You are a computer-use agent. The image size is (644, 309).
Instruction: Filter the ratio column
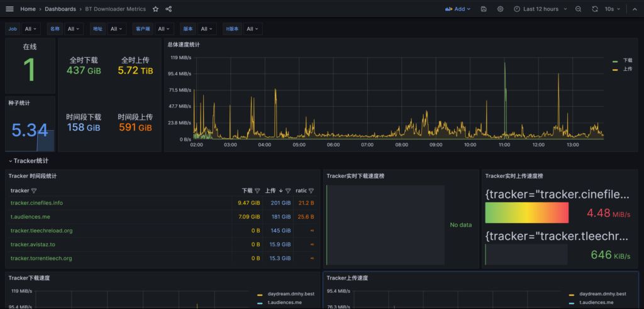point(311,191)
